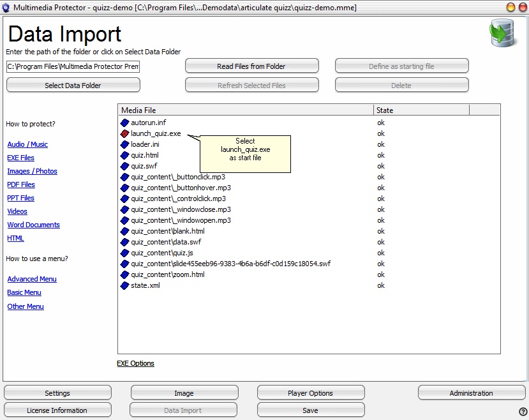Screen dimensions: 529x420
Task: Click the data folder path input field
Action: 73,66
